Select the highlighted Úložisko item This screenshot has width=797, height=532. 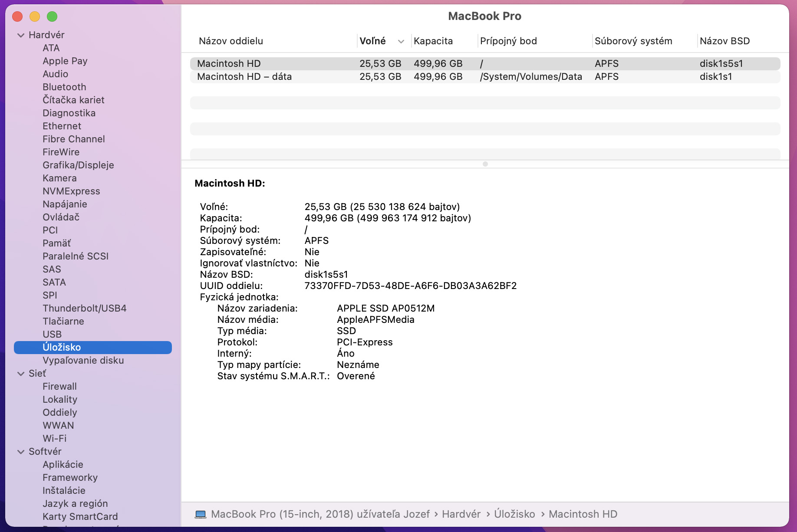[93, 348]
